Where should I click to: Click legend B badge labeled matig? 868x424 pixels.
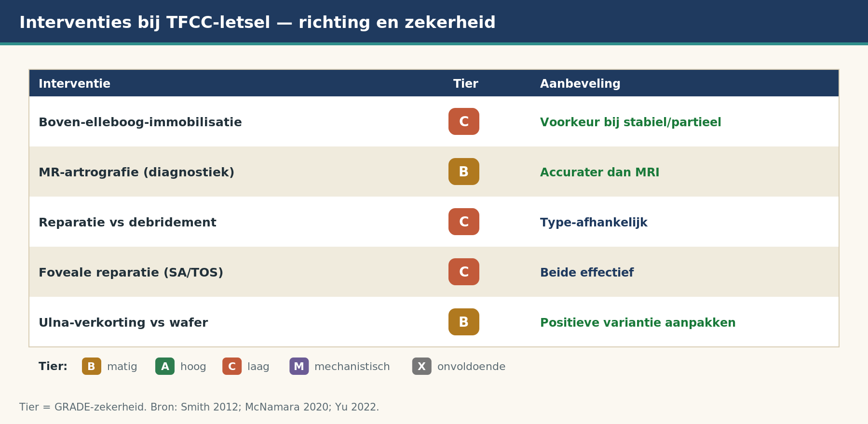pos(92,366)
